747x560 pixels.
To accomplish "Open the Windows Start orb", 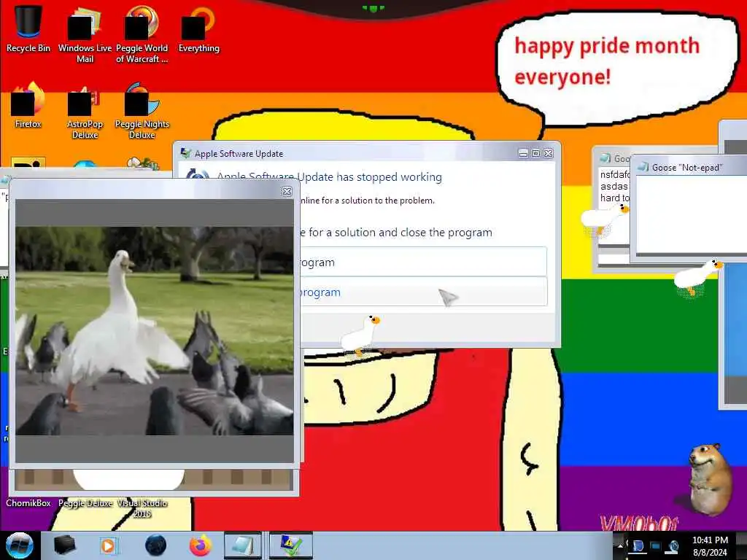I will pos(19,545).
